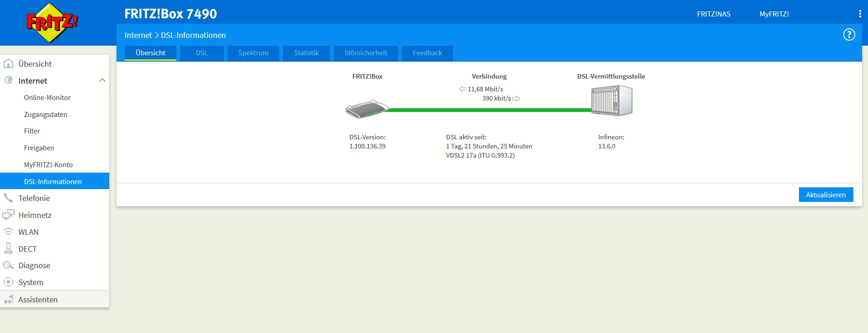Collapse the Internet menu chevron
Viewport: 868px width, 333px height.
coord(102,80)
